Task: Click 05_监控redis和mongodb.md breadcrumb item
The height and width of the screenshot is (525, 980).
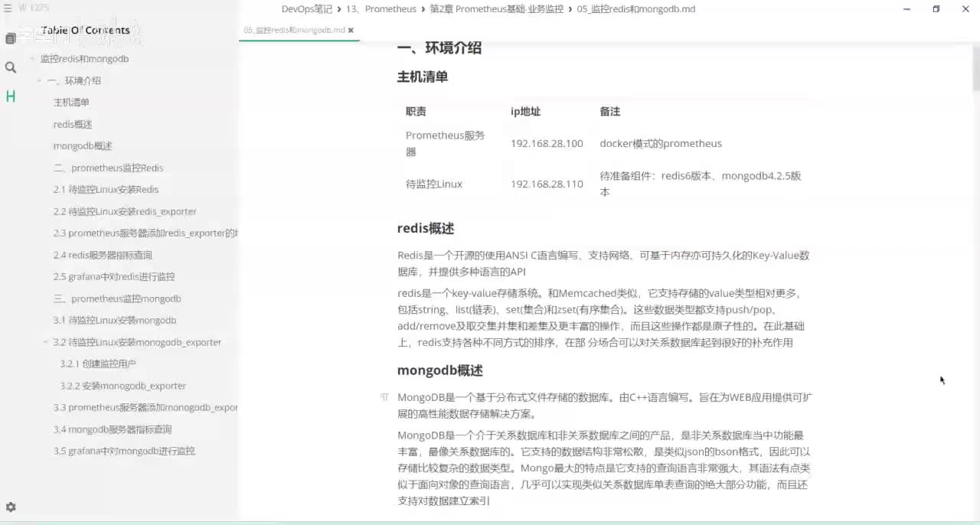Action: 635,9
